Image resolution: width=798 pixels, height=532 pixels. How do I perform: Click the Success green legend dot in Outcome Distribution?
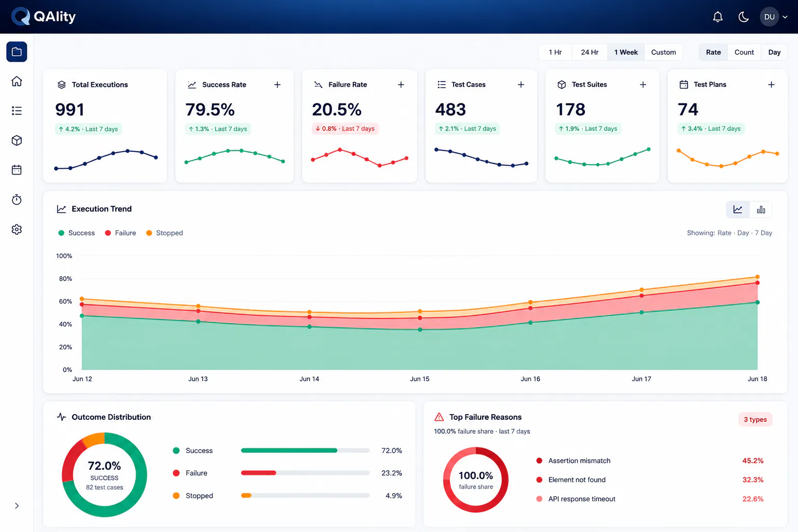click(176, 450)
